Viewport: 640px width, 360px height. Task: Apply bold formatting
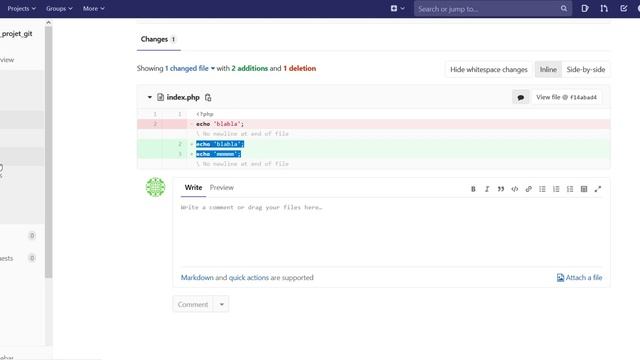(x=473, y=189)
